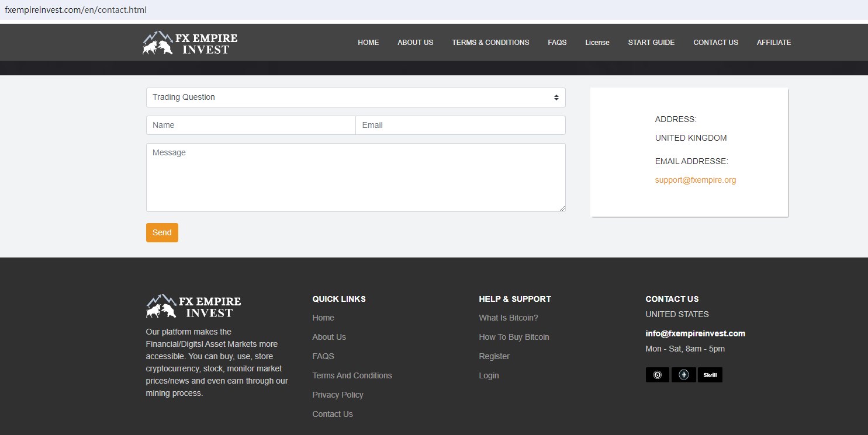Go to ABOUT US in top navigation
The height and width of the screenshot is (435, 868).
pyautogui.click(x=415, y=43)
